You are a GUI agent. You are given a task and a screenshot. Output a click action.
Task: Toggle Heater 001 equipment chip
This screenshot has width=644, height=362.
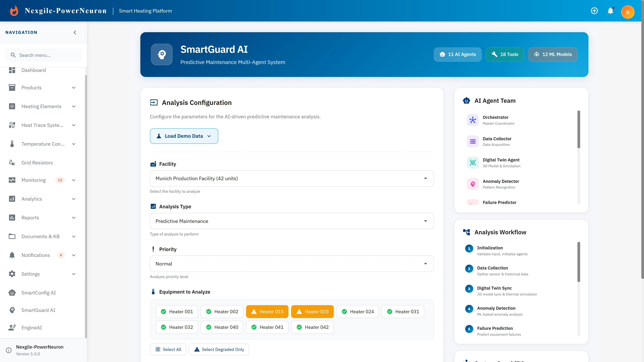click(177, 312)
